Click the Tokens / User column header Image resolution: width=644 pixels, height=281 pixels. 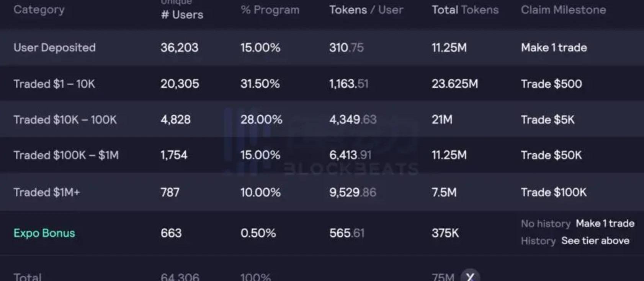coord(366,10)
